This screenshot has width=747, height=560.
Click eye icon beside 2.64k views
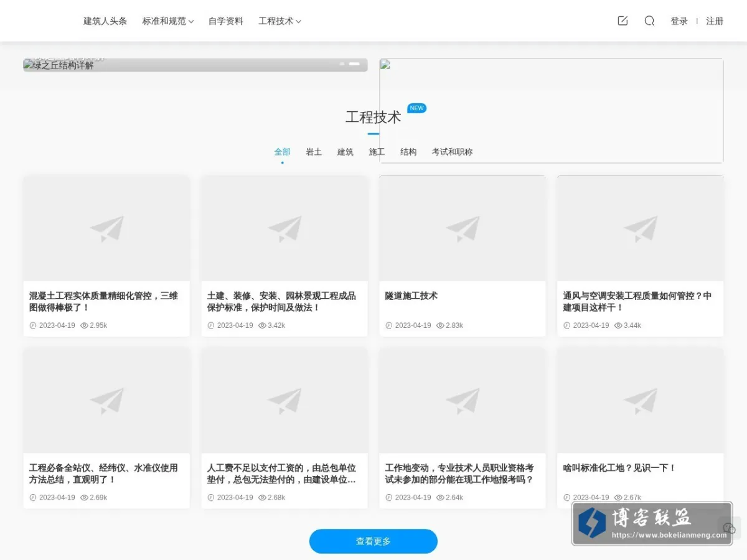(440, 497)
